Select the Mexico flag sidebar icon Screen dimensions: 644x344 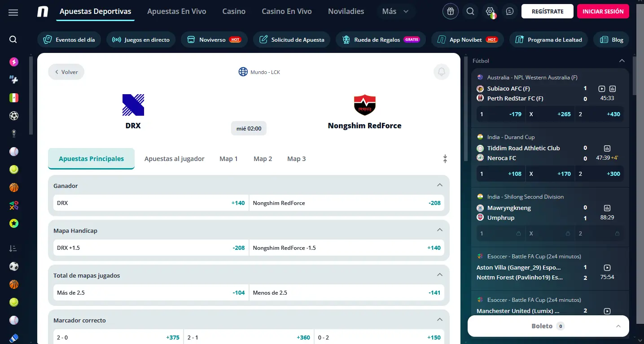pyautogui.click(x=14, y=97)
